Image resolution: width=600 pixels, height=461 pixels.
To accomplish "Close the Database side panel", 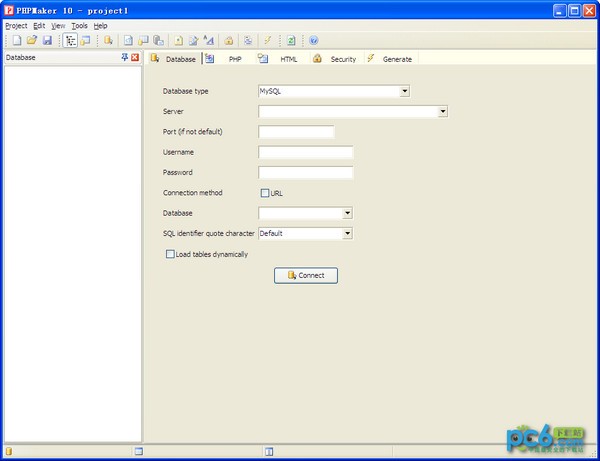I will (x=135, y=57).
